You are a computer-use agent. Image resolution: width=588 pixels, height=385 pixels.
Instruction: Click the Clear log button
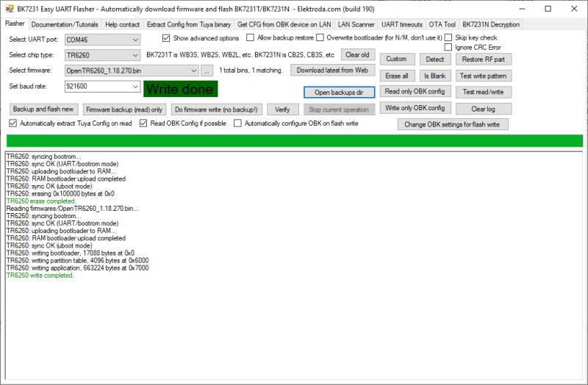tap(484, 109)
